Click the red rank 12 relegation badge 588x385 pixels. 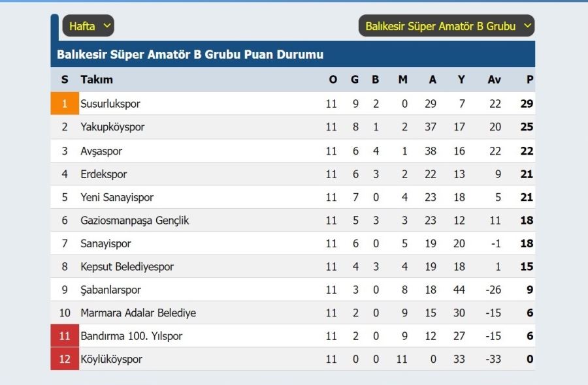[65, 359]
